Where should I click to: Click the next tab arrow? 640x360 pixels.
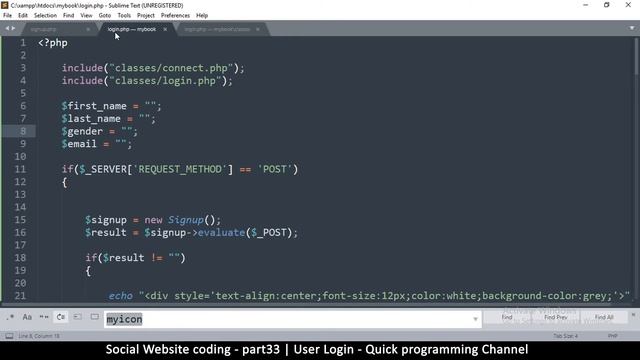pyautogui.click(x=13, y=28)
